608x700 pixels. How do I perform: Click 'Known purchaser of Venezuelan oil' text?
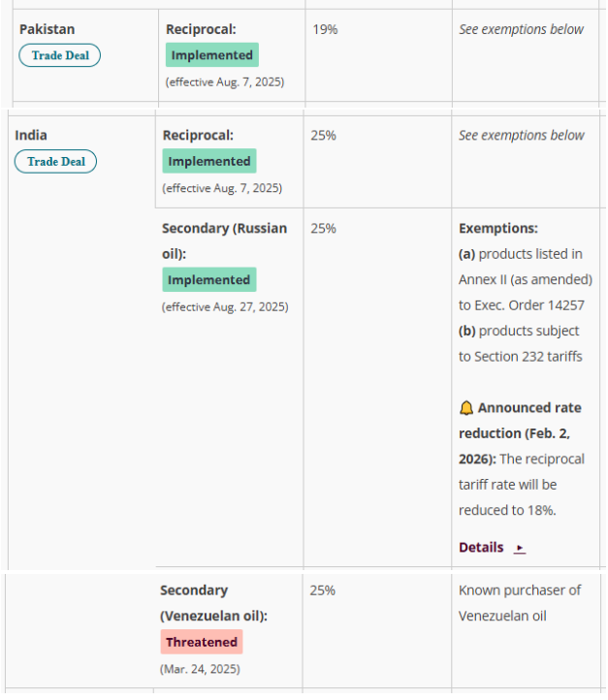pyautogui.click(x=519, y=602)
